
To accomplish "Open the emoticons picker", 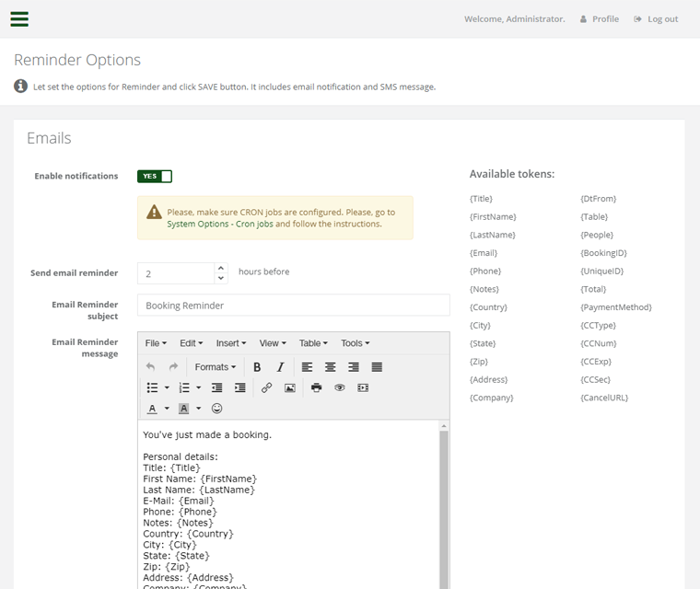I will coord(217,409).
